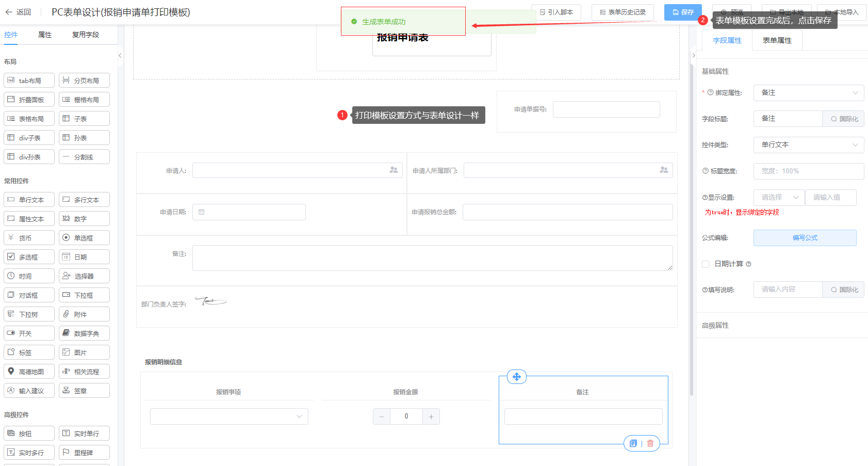Add a 选择器 selector control

pyautogui.click(x=84, y=276)
